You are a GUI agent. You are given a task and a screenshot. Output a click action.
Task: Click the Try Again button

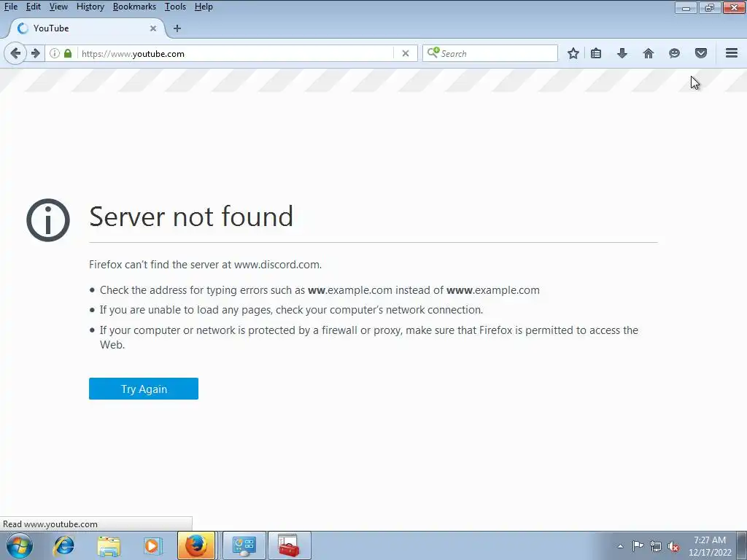pos(144,389)
